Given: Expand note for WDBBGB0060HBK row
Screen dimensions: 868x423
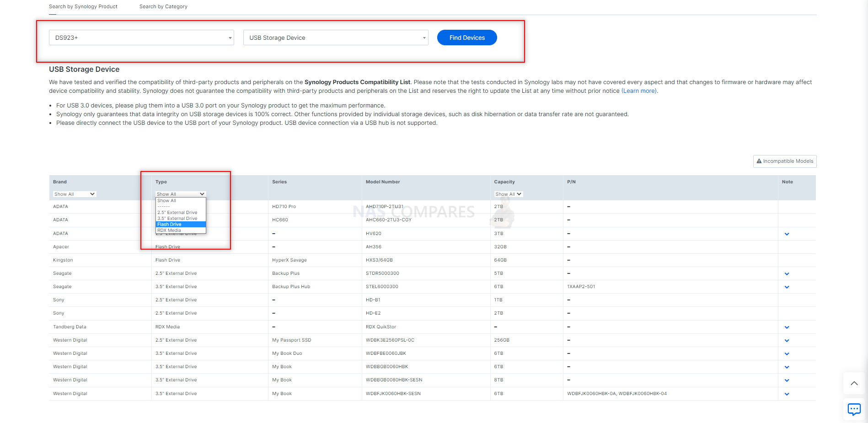Looking at the screenshot, I should (787, 367).
